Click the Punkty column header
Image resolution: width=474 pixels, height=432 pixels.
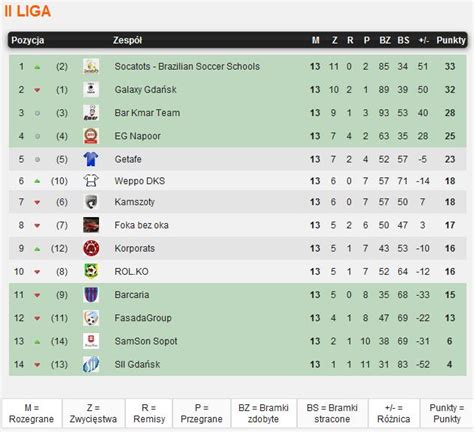tap(451, 40)
